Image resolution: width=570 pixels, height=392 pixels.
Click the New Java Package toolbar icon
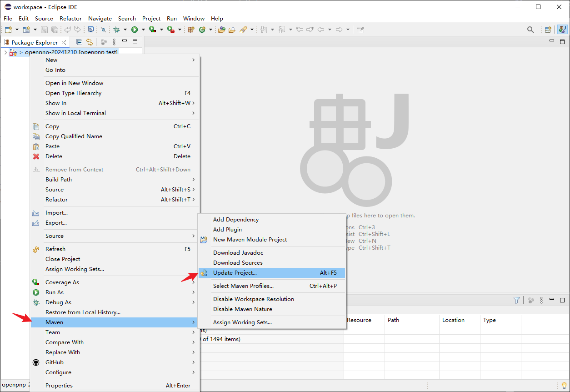[190, 30]
